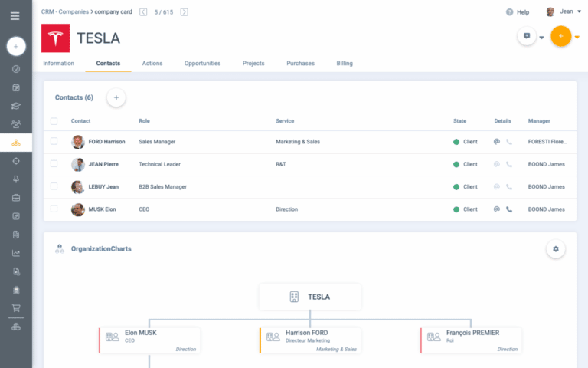Go to next company card arrow
Viewport: 588px width, 368px height.
(184, 12)
